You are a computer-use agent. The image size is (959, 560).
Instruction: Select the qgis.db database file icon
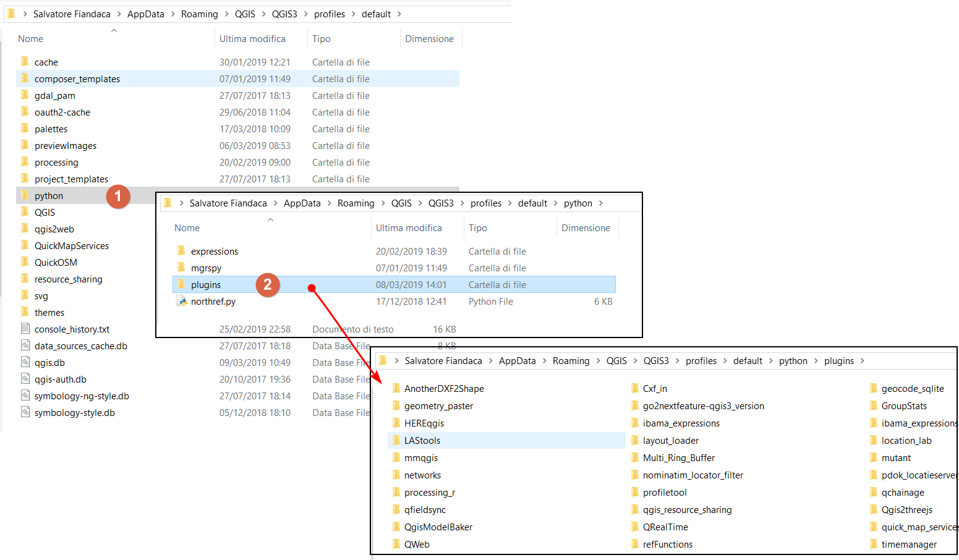(x=25, y=362)
